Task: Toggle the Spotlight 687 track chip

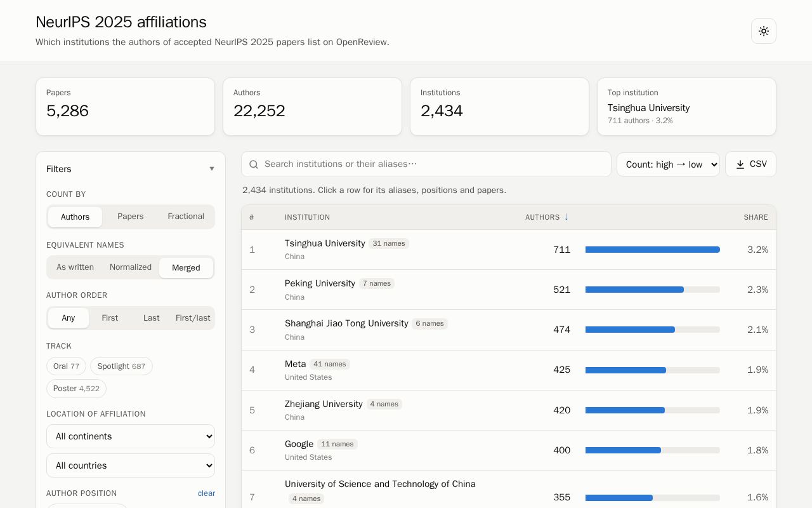Action: click(121, 366)
